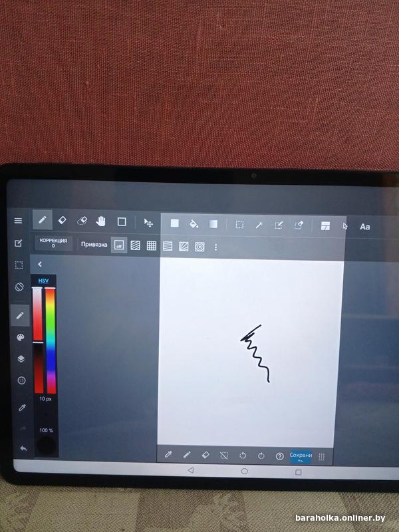Tap the deselect icon in bottom bar

tap(224, 456)
